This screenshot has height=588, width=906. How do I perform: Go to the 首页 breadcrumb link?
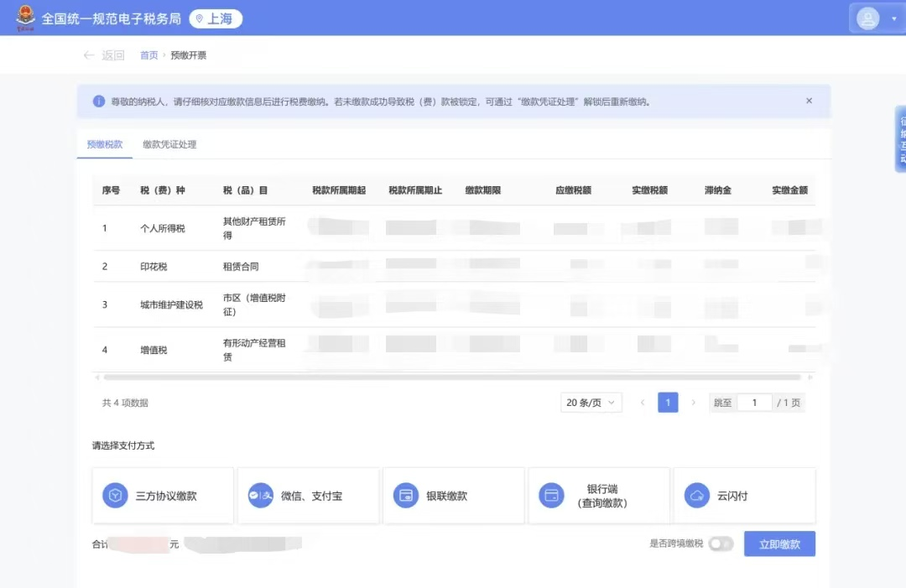coord(148,55)
